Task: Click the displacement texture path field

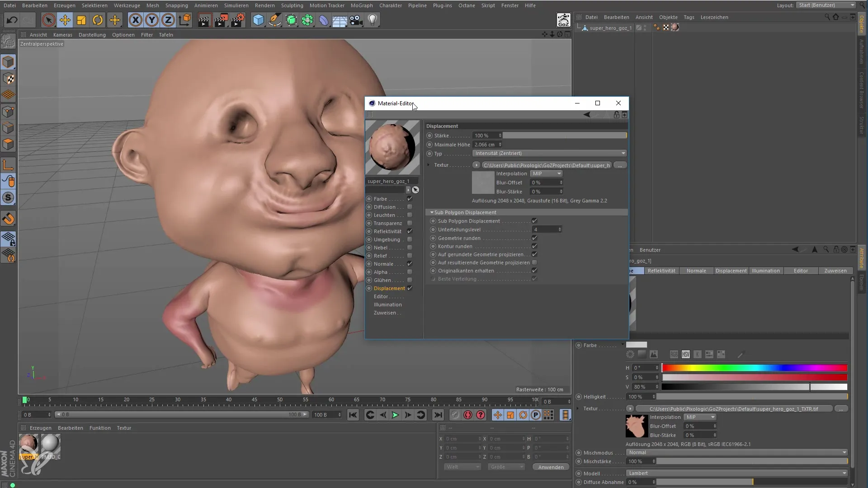Action: point(547,165)
